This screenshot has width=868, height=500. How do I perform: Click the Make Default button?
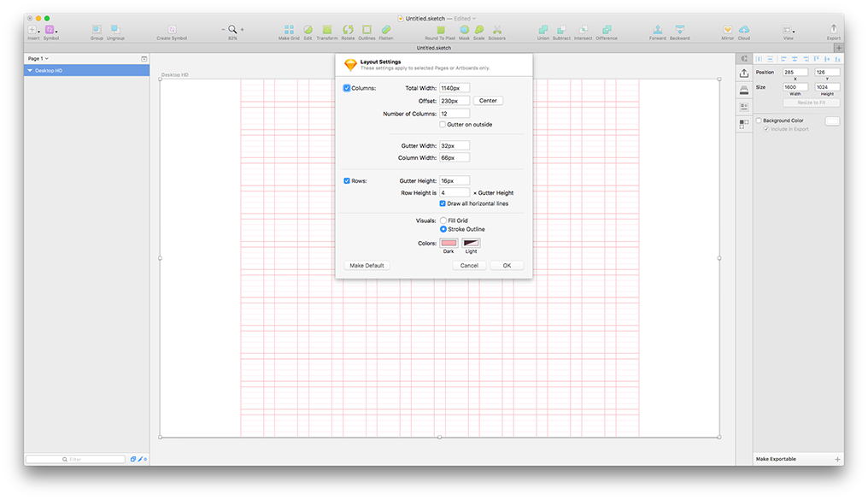[x=367, y=265]
